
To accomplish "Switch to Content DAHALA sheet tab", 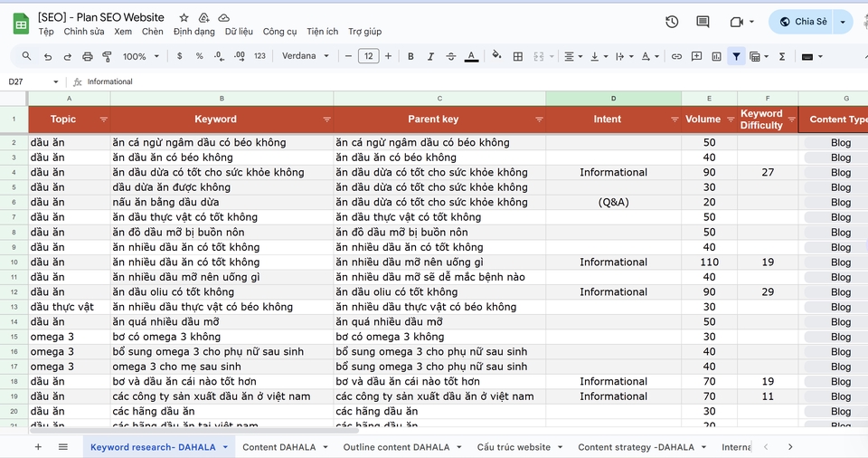I will point(279,447).
